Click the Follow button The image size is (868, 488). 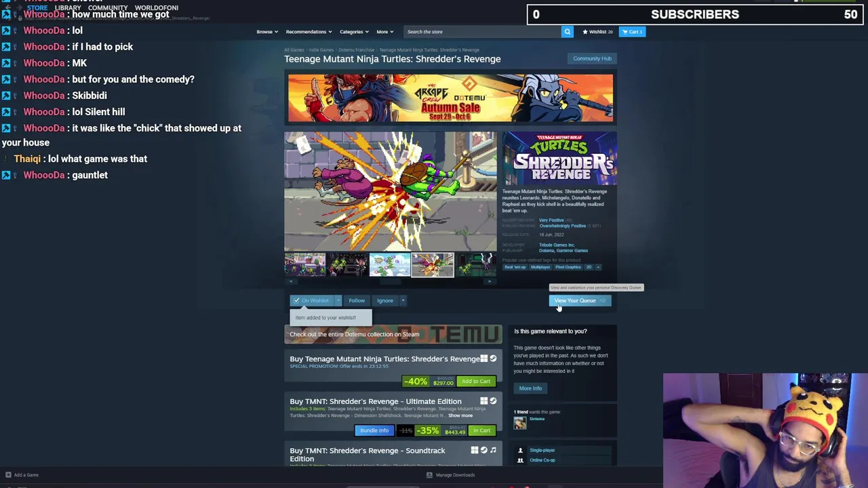[357, 300]
